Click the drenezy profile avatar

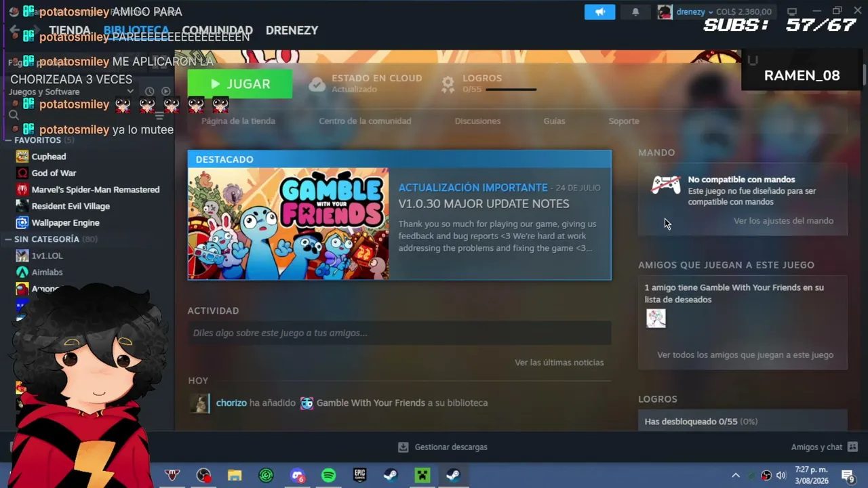coord(665,12)
